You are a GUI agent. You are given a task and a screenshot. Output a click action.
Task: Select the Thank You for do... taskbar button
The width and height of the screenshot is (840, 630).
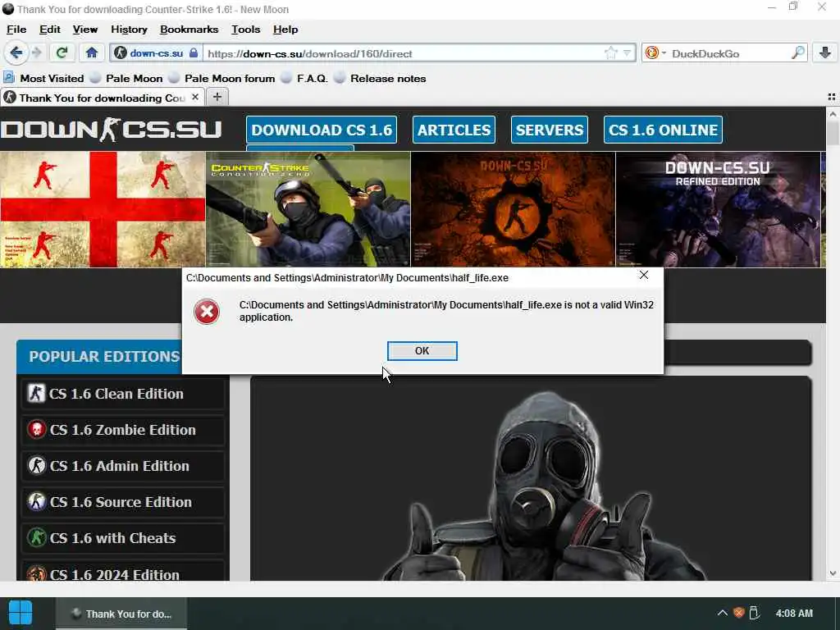[121, 614]
